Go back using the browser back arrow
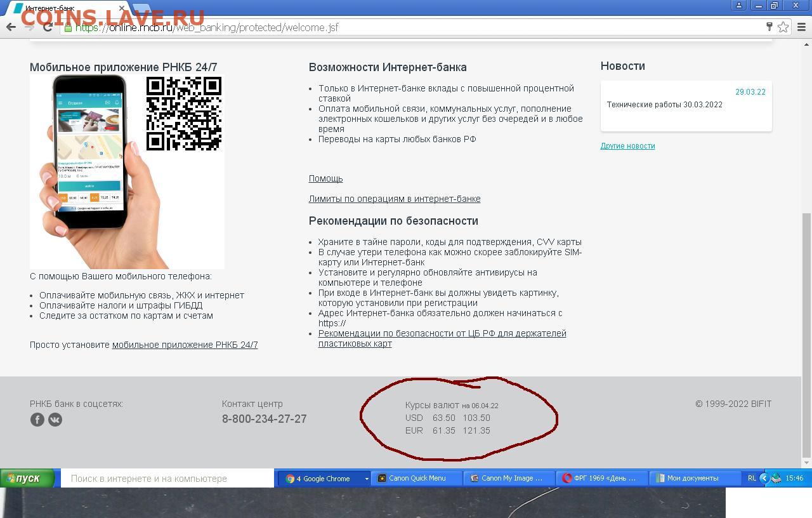Image resolution: width=812 pixels, height=518 pixels. (11, 27)
